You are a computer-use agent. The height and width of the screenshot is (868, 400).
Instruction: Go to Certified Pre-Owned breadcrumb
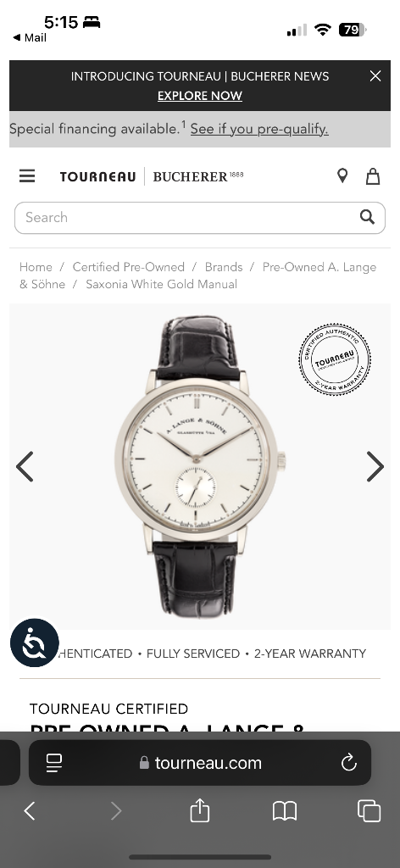[x=128, y=267]
